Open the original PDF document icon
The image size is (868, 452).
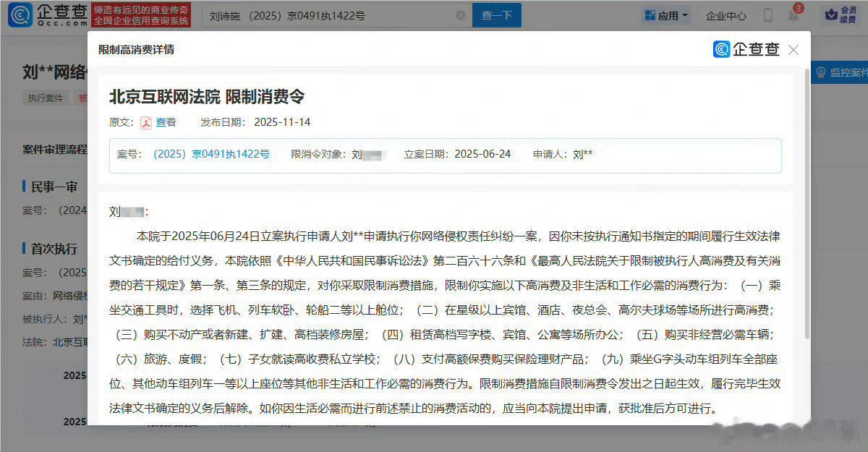point(145,122)
